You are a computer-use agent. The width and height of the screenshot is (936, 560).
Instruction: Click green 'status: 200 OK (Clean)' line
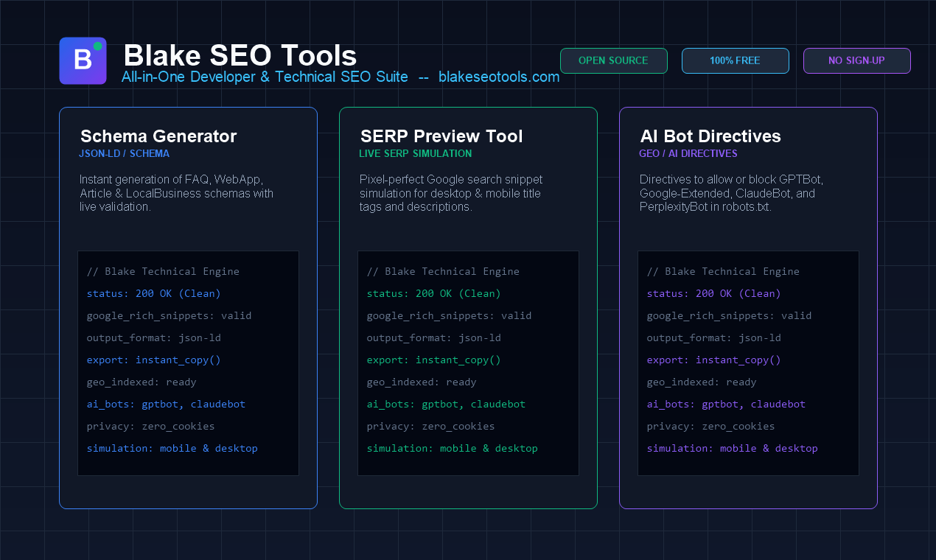pos(434,293)
